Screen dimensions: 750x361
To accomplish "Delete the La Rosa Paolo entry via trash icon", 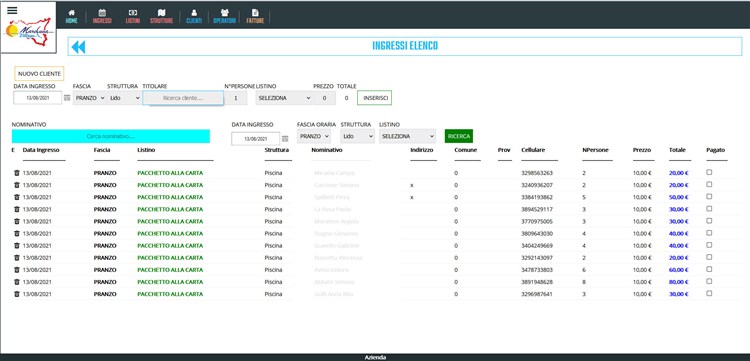I will click(x=17, y=209).
